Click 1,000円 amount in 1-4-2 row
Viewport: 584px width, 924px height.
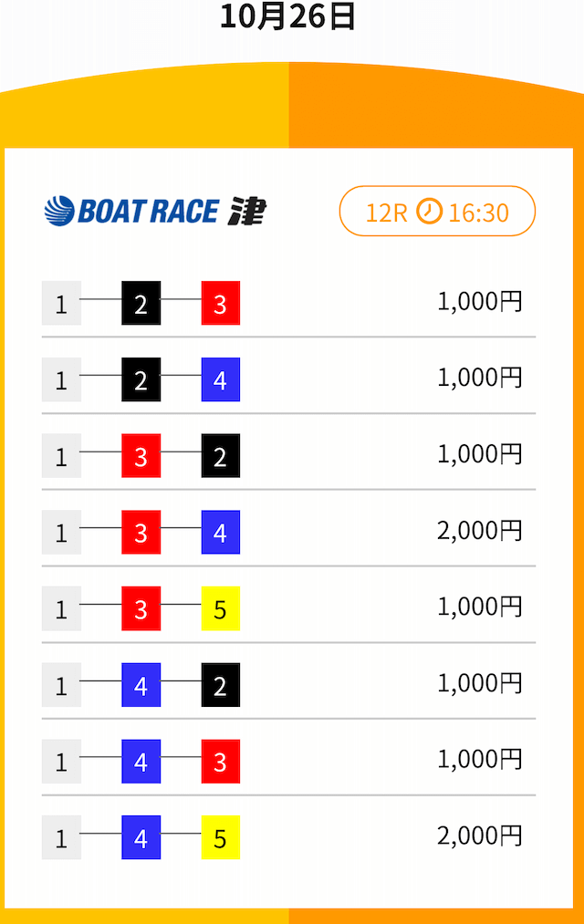[x=480, y=683]
